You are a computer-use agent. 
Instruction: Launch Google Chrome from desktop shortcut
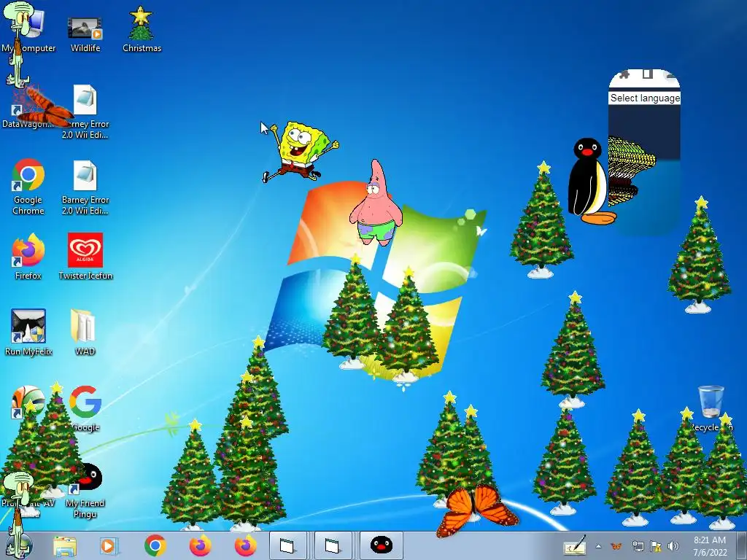28,186
